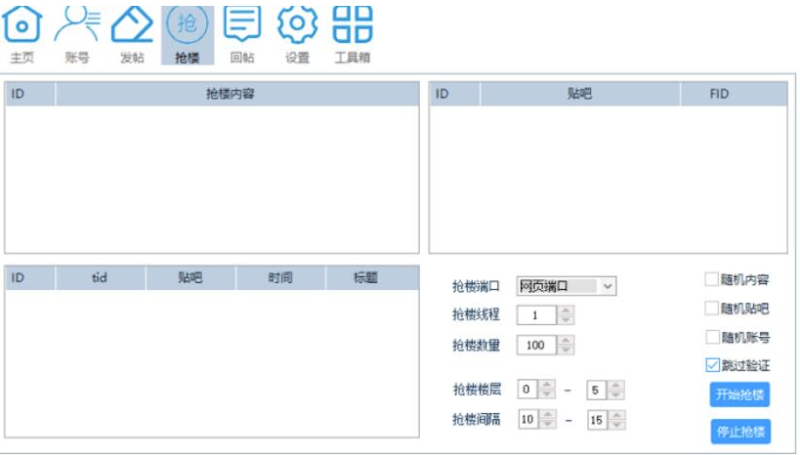Increase the 抢楼线程 spinner value
This screenshot has height=455, width=800.
(x=566, y=310)
